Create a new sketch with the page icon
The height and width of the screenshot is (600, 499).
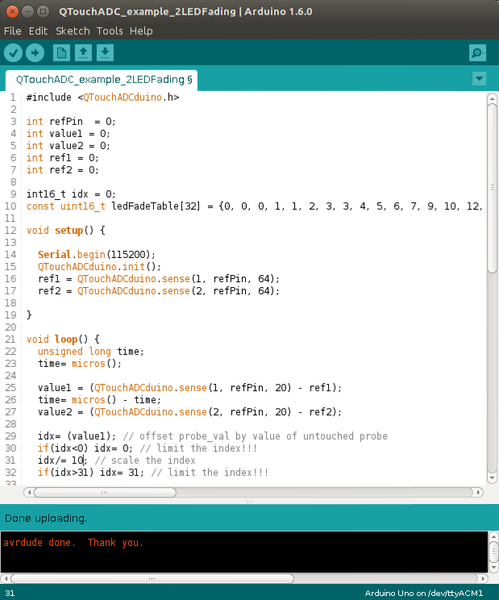61,53
